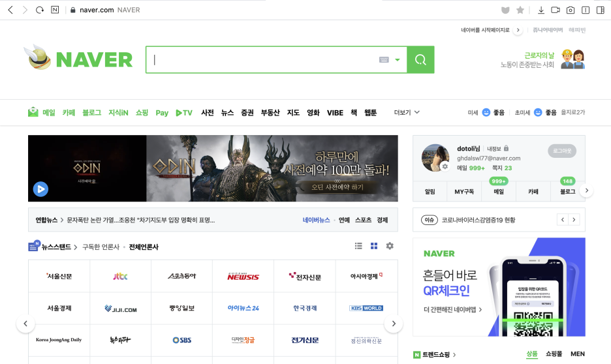
Task: Play the ODIN ad video
Action: (x=40, y=189)
